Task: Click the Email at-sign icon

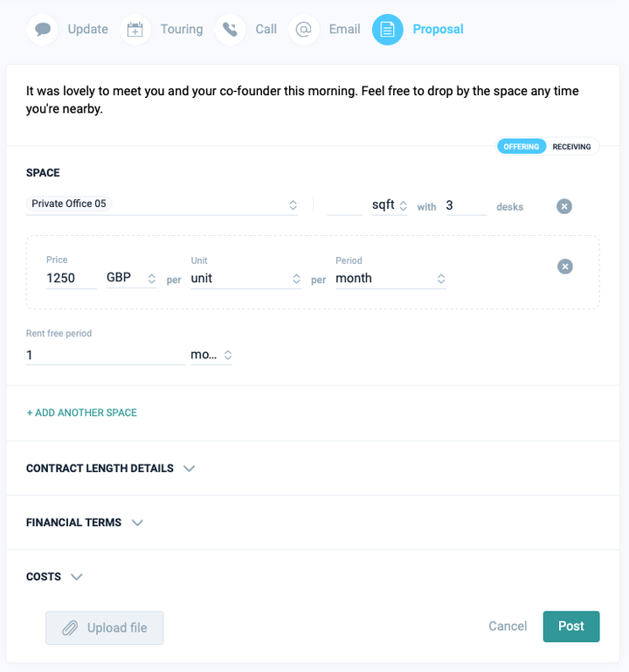Action: click(x=303, y=29)
